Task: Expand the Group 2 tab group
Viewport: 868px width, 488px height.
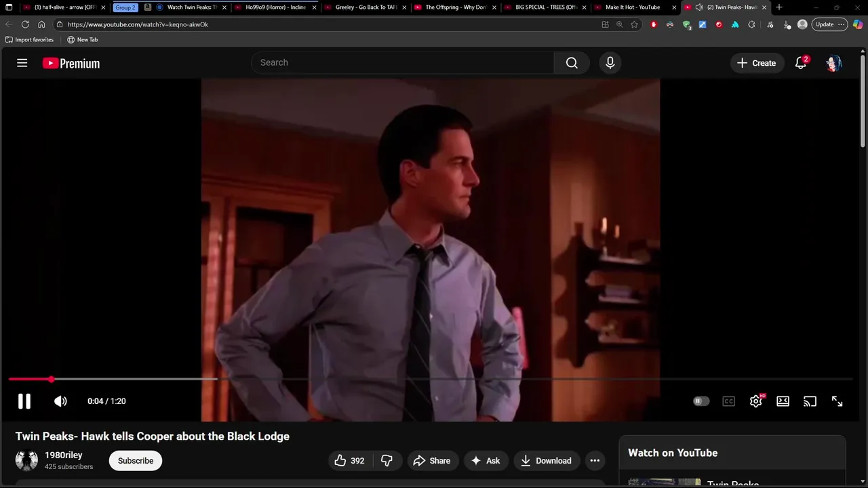Action: point(125,7)
